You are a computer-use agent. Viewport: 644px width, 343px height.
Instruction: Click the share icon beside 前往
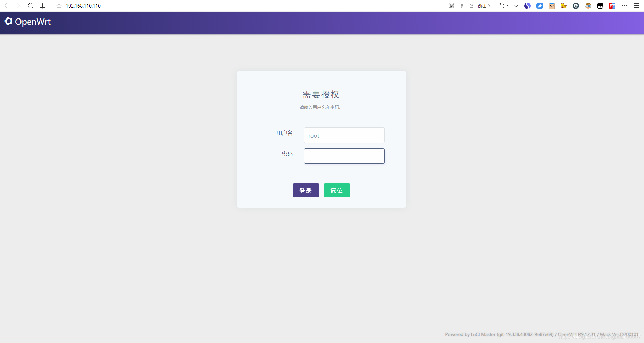472,6
